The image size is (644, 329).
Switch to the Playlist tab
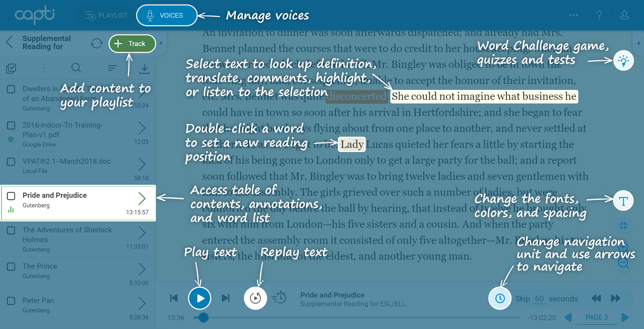tap(106, 16)
